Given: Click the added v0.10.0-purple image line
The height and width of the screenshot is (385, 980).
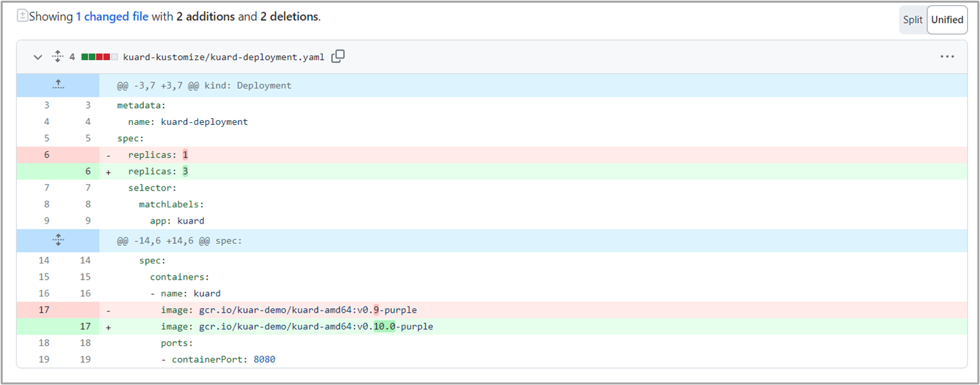Looking at the screenshot, I should coord(296,326).
